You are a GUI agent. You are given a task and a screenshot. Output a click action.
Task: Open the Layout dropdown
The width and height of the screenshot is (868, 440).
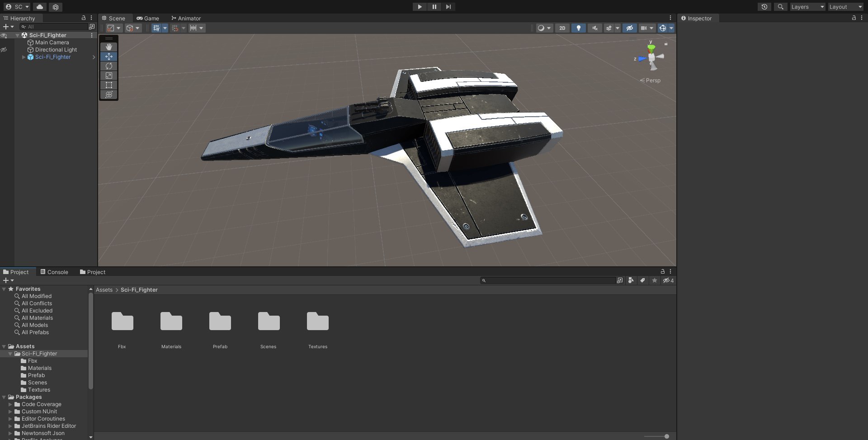(x=845, y=7)
